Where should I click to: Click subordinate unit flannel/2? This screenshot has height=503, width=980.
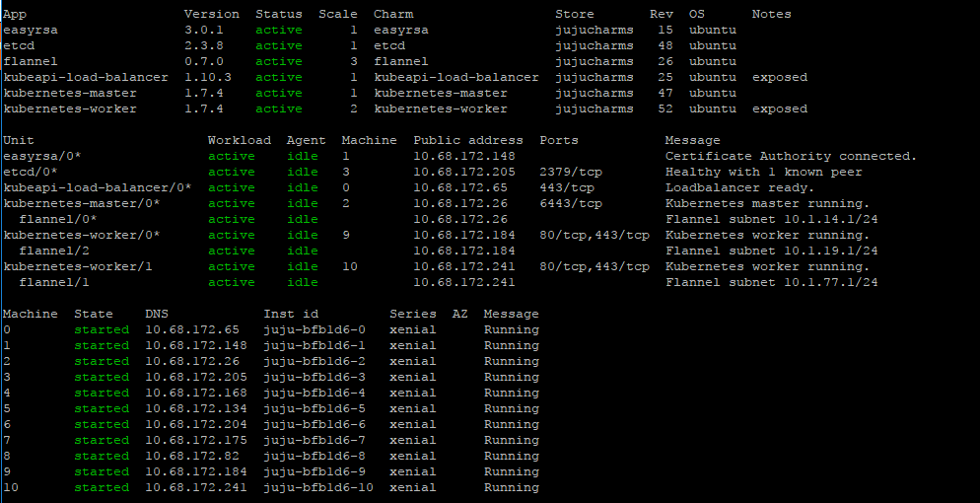[54, 251]
